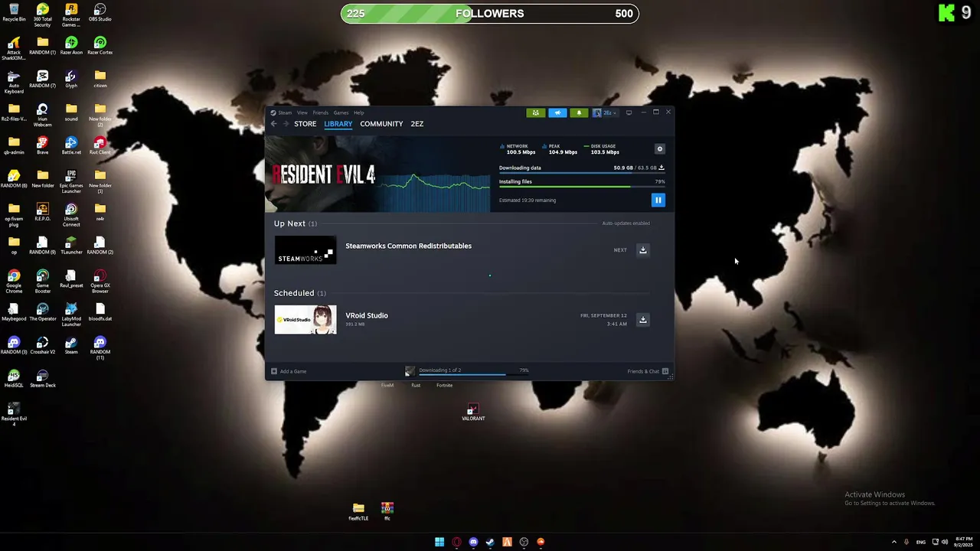
Task: Click 'Estimated 19:39 remaining' text
Action: tap(528, 201)
